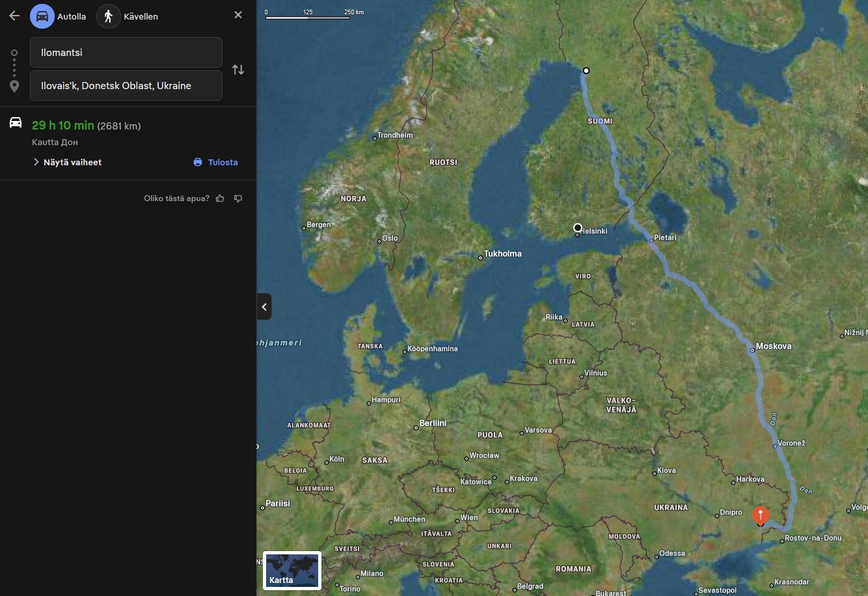Edit the Ilovais'k destination field

click(126, 85)
